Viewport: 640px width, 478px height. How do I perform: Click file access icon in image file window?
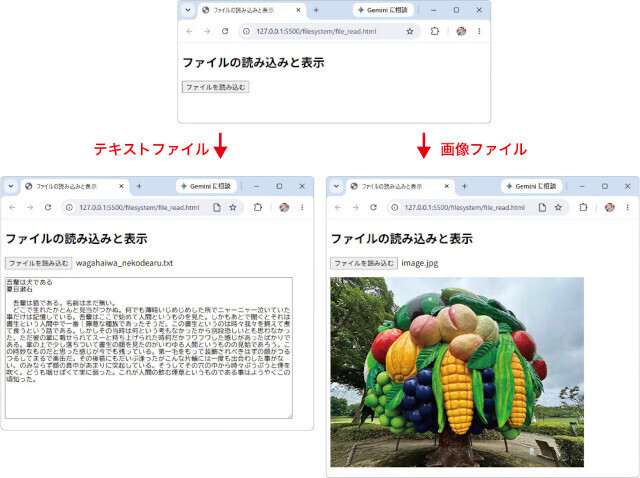tap(542, 208)
